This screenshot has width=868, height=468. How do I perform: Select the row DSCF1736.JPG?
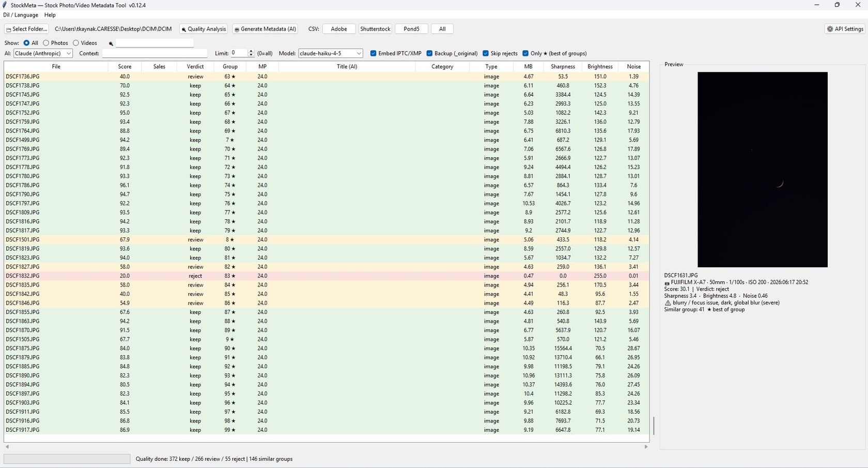pos(327,77)
